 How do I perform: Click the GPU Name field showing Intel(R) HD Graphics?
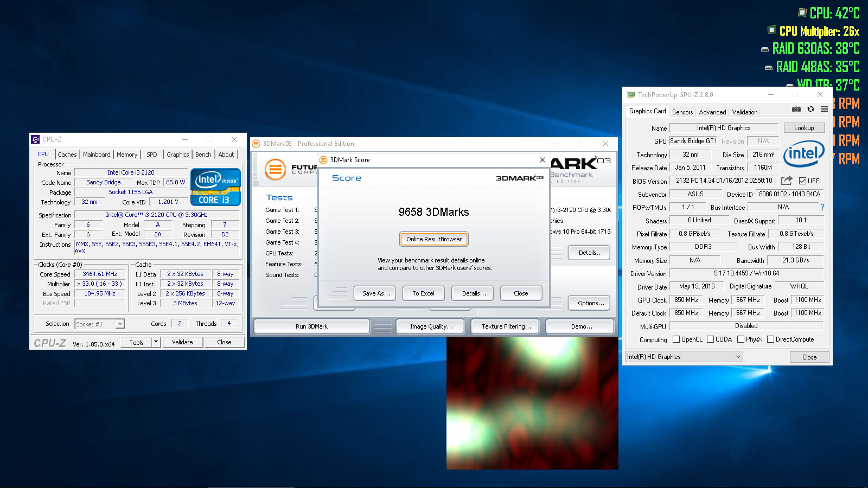click(x=724, y=128)
